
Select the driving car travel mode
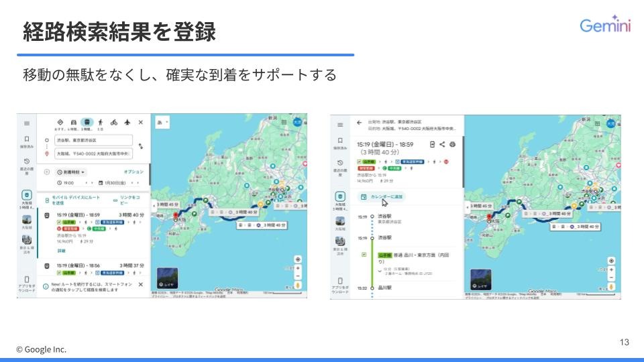point(74,122)
